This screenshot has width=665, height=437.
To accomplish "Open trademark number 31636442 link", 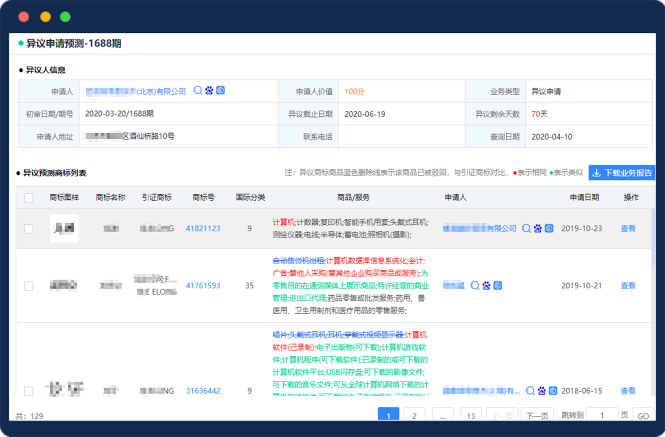I will (203, 391).
